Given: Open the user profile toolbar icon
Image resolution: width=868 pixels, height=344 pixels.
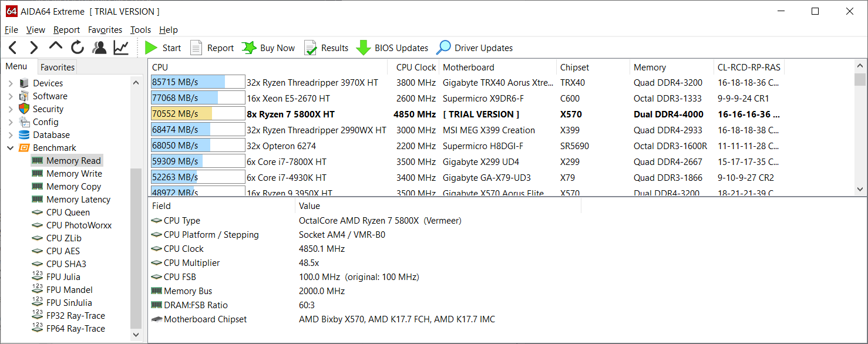Looking at the screenshot, I should [x=99, y=48].
